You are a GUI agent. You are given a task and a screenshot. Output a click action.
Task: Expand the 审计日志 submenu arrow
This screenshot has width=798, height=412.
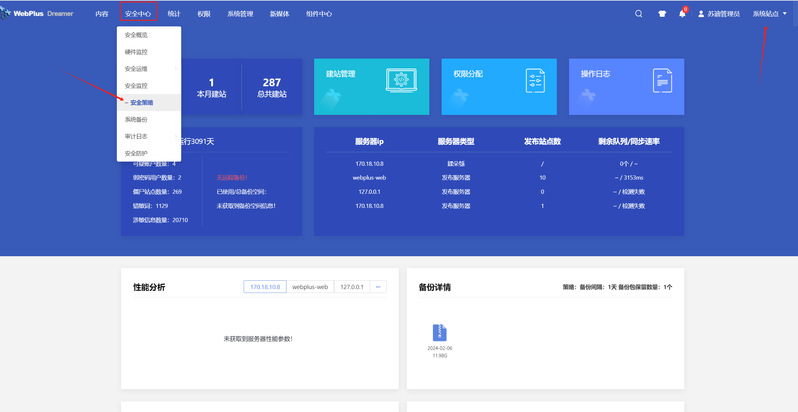(176, 136)
